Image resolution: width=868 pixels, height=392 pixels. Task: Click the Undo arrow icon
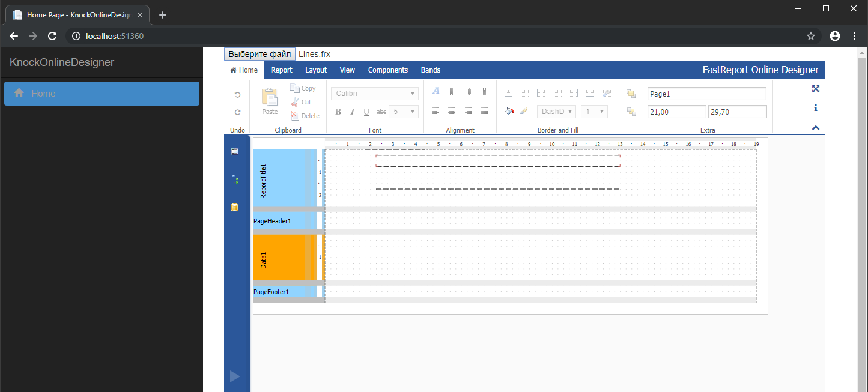(237, 95)
